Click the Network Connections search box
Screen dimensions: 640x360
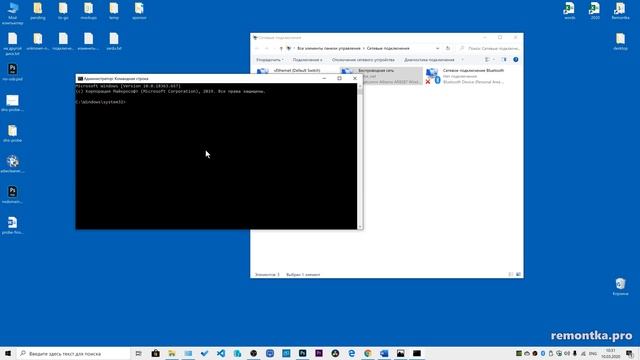(490, 48)
